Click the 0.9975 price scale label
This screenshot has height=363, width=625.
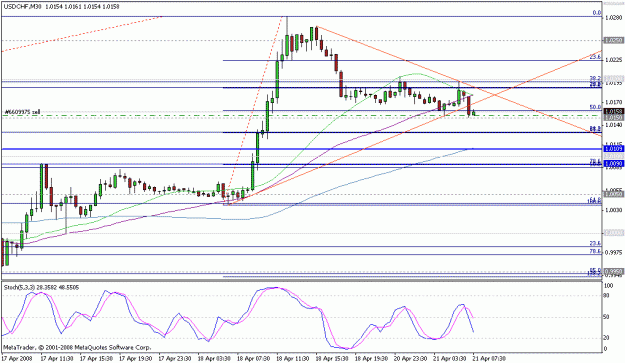click(x=613, y=252)
